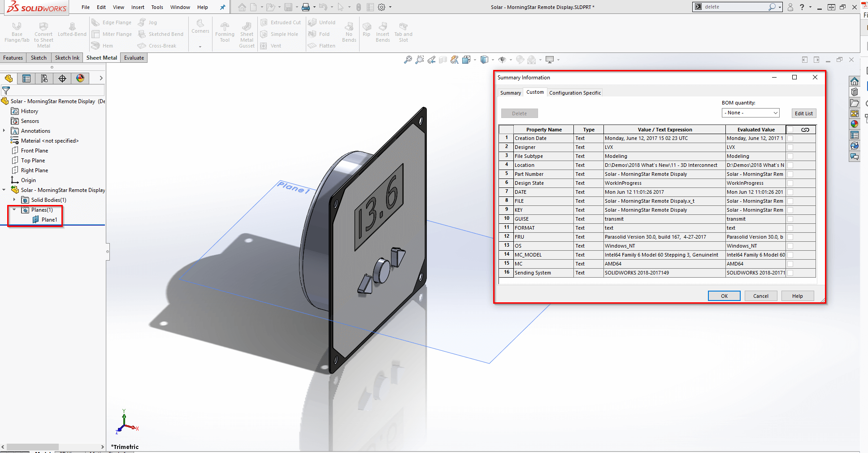Tick the header link-all checkbox
The image size is (868, 453).
tap(790, 130)
